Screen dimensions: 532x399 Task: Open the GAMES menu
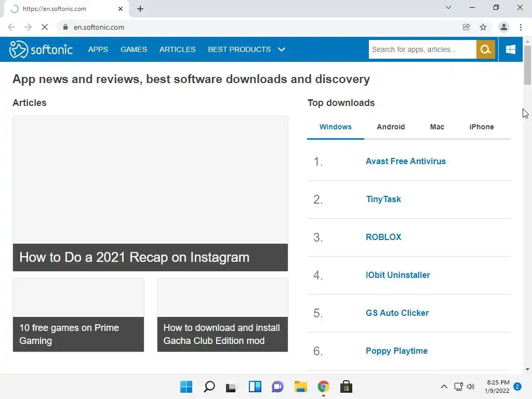tap(134, 49)
